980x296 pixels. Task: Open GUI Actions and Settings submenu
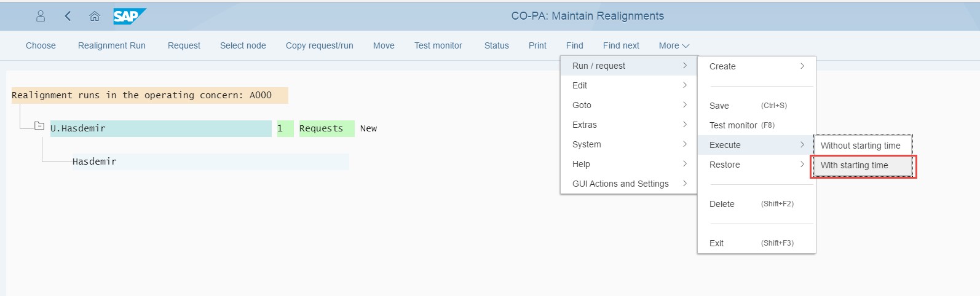pos(628,184)
